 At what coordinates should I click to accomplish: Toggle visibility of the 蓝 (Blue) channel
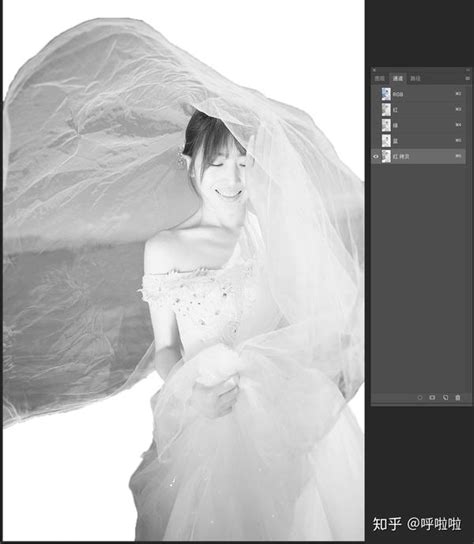pyautogui.click(x=376, y=141)
